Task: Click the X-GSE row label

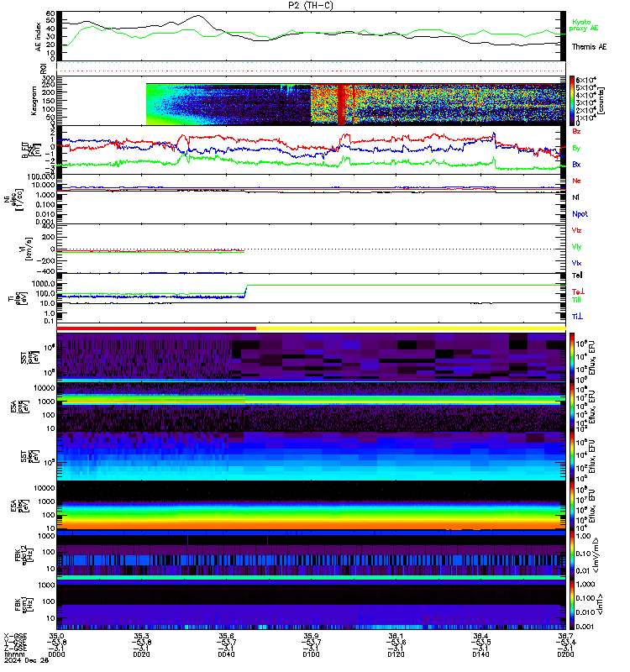Action: point(15,636)
